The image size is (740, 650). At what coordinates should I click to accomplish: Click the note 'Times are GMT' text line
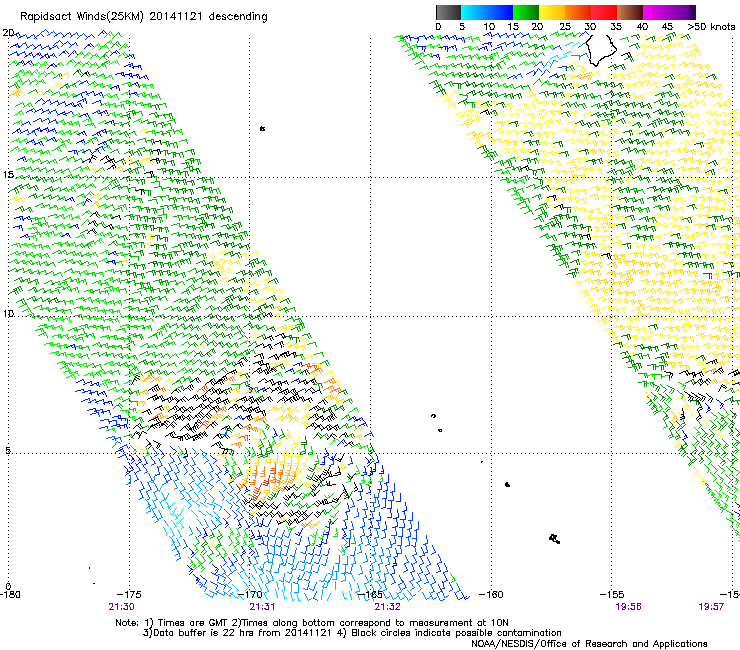pyautogui.click(x=312, y=623)
